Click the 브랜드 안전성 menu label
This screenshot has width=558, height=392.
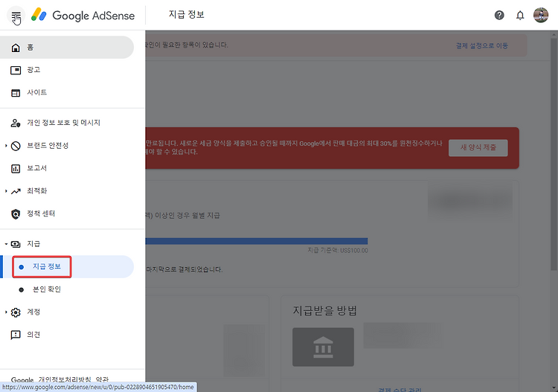click(48, 146)
